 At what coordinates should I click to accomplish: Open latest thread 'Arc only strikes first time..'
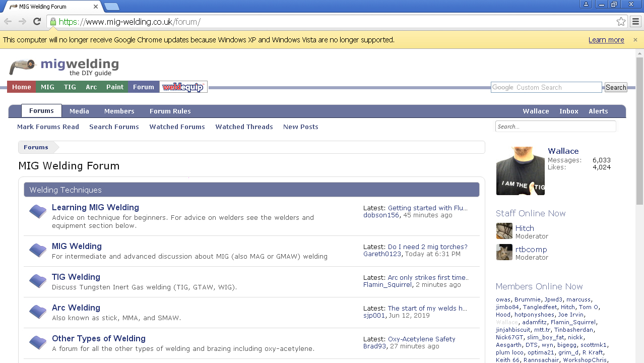coord(428,277)
